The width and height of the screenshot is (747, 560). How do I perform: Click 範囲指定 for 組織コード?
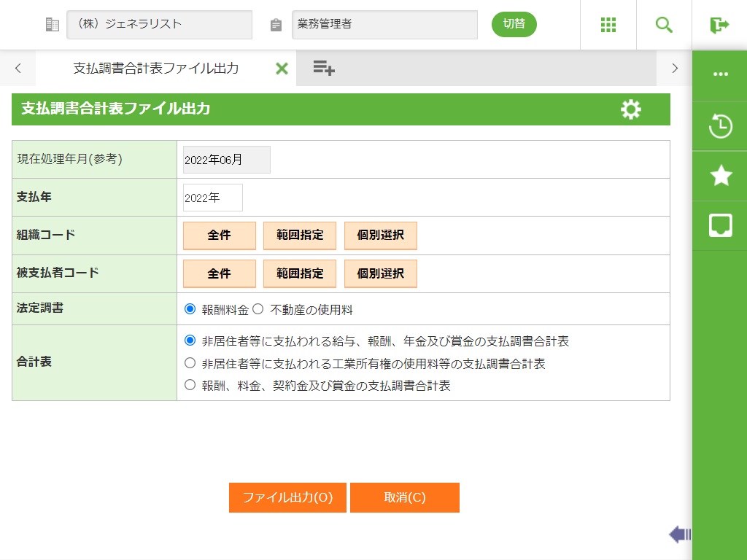(300, 236)
